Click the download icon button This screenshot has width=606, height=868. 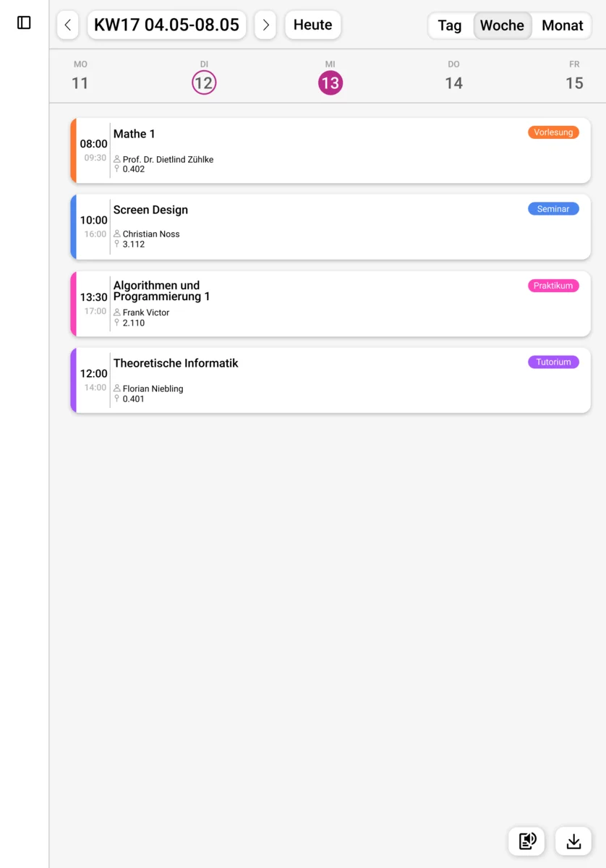pyautogui.click(x=573, y=841)
